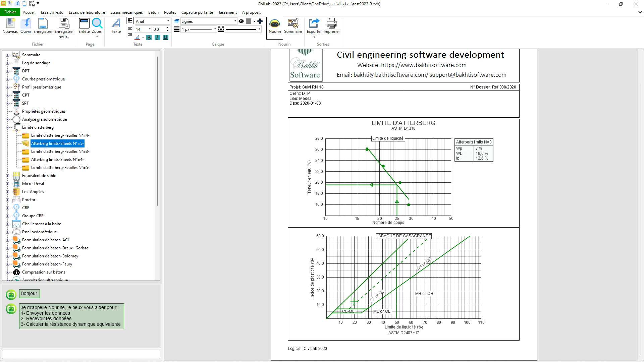Click the Nourine chat input field
This screenshot has width=644, height=362.
point(81,355)
